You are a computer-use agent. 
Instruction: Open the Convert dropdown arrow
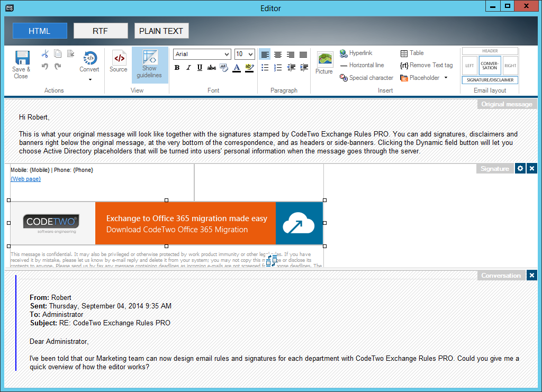(90, 79)
